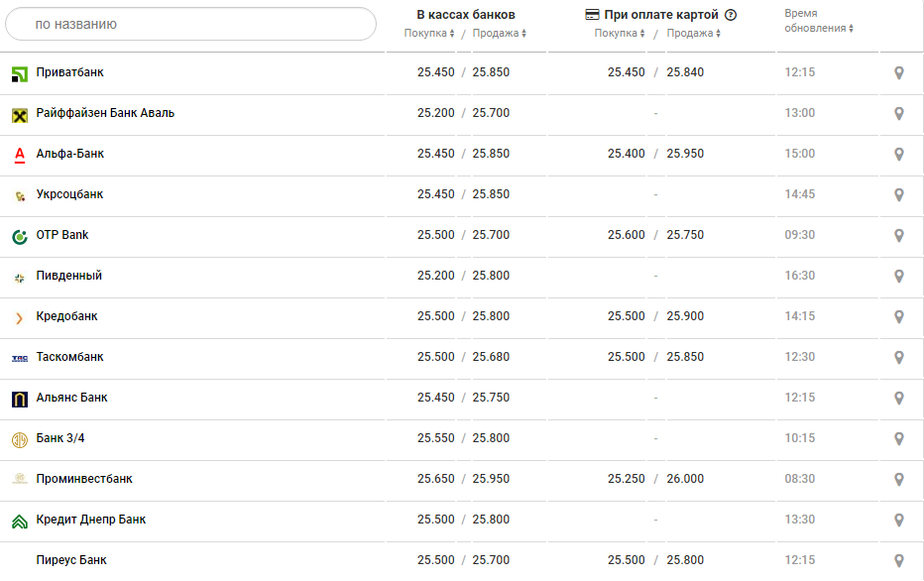The image size is (924, 581).
Task: Click the map pin in Проминвестбанк row
Action: (x=898, y=480)
